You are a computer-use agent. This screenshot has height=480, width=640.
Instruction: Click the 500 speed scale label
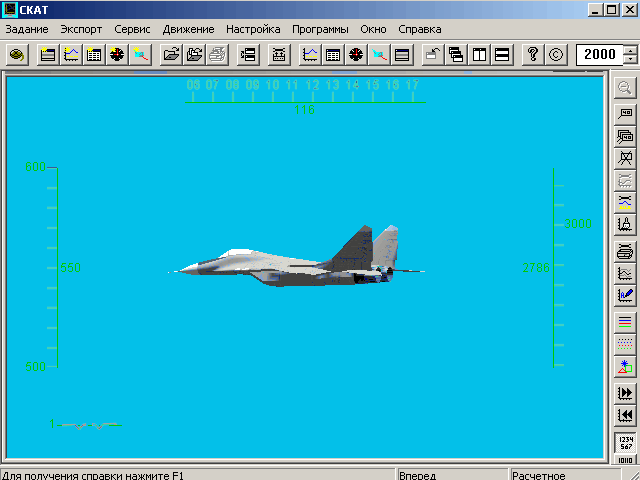[x=36, y=367]
